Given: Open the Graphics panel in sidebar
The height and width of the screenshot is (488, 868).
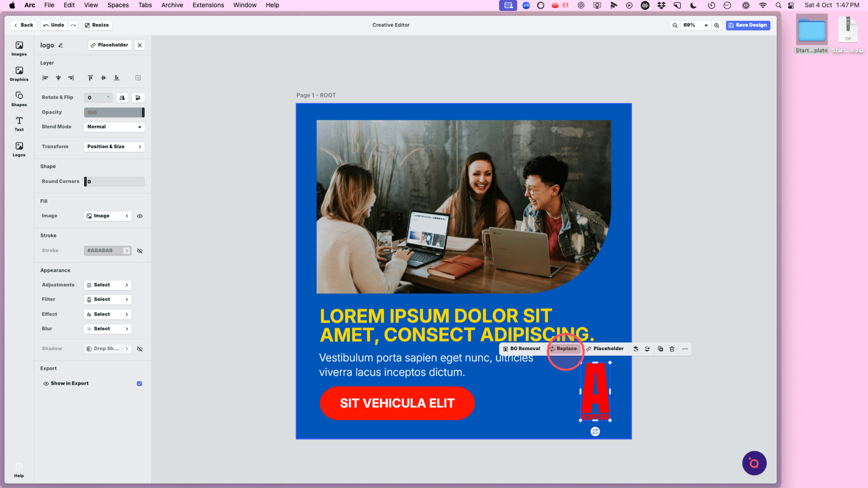Looking at the screenshot, I should pyautogui.click(x=19, y=74).
